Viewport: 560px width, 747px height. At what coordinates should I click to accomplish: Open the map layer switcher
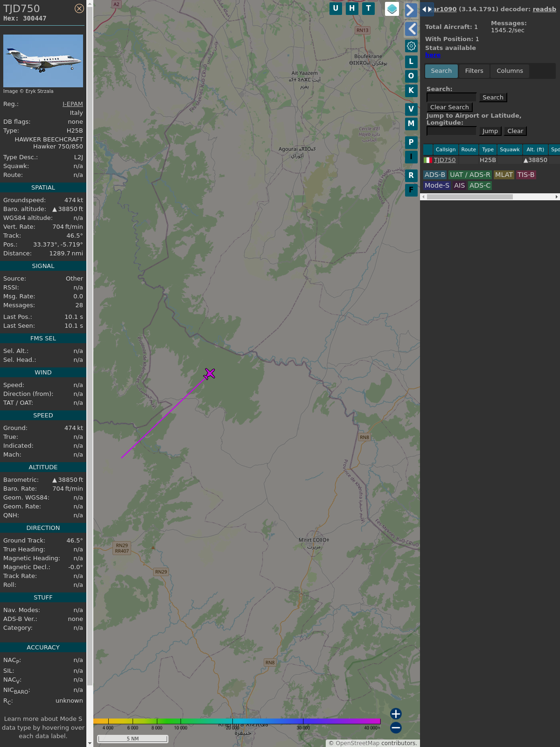[x=392, y=9]
